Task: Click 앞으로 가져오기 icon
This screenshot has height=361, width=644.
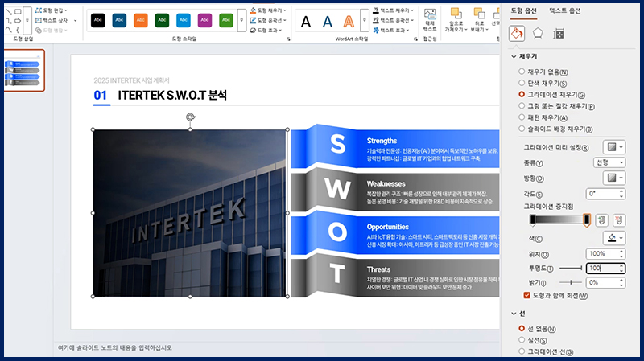Action: (456, 13)
